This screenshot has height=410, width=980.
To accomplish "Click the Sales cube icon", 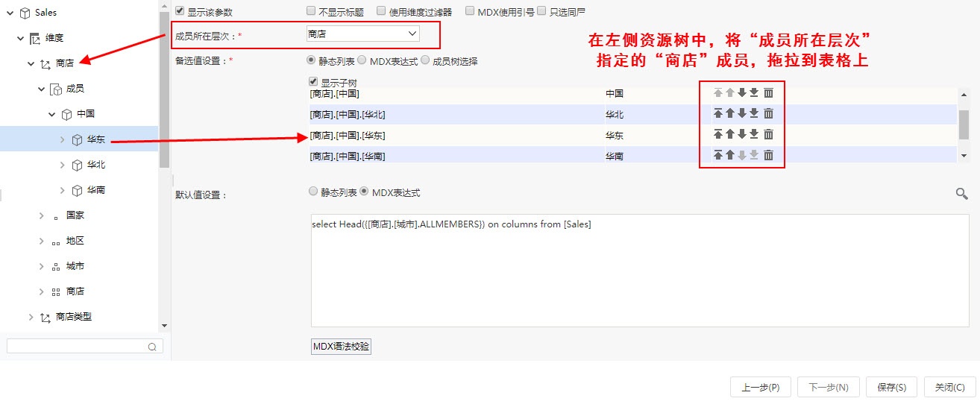I will coord(25,13).
